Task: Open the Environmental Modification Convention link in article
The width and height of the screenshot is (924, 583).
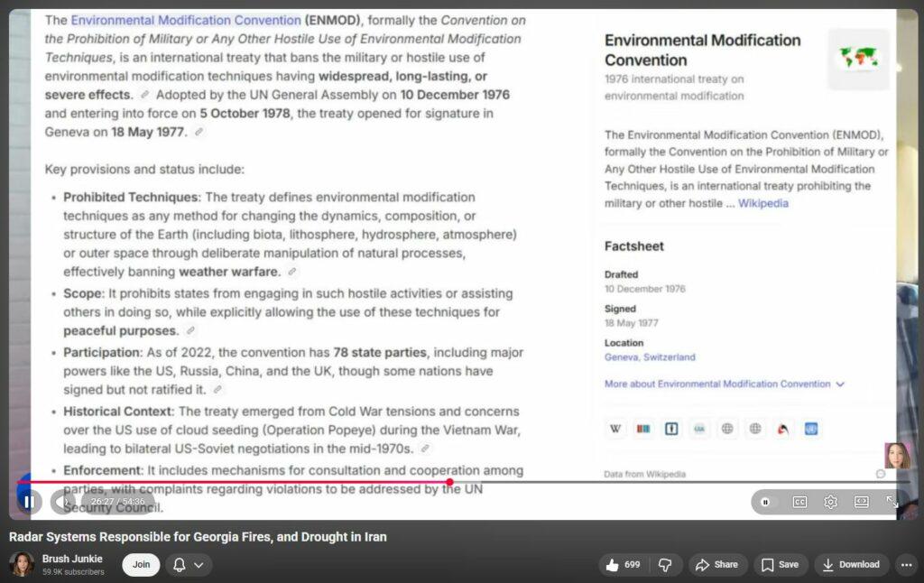Action: 186,20
